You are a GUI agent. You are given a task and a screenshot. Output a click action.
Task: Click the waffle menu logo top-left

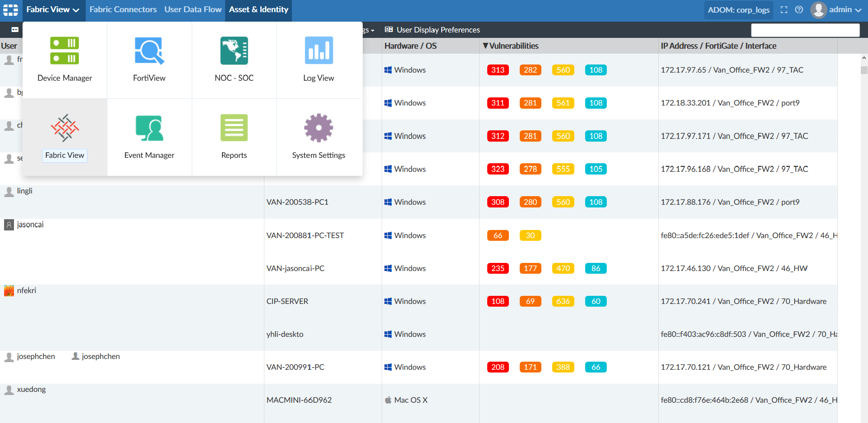point(10,9)
